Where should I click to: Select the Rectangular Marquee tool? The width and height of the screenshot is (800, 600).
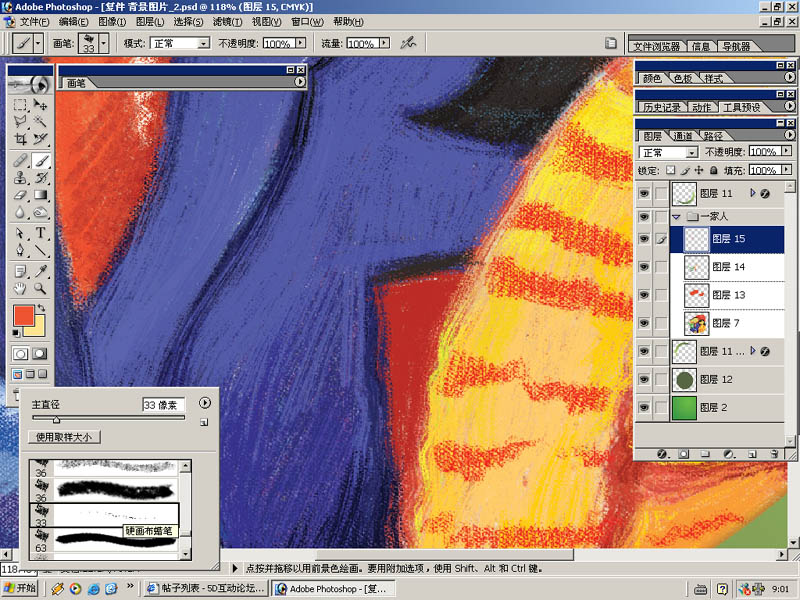tap(20, 105)
